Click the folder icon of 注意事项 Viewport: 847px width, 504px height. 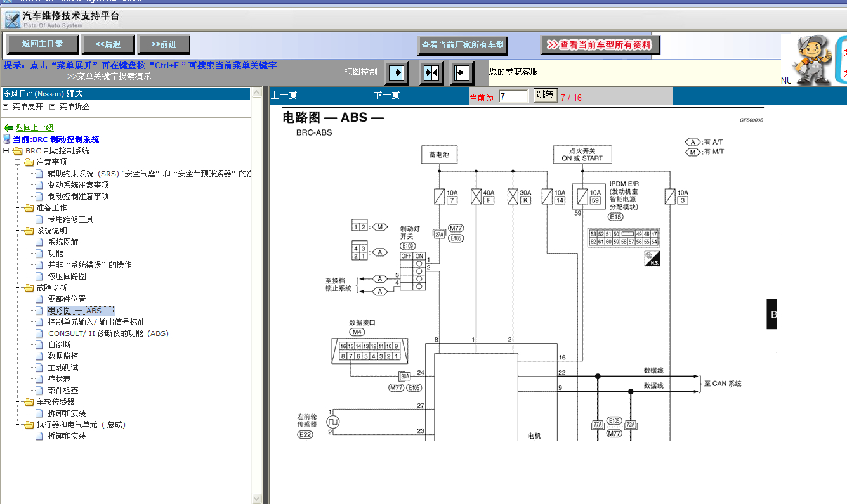(29, 162)
